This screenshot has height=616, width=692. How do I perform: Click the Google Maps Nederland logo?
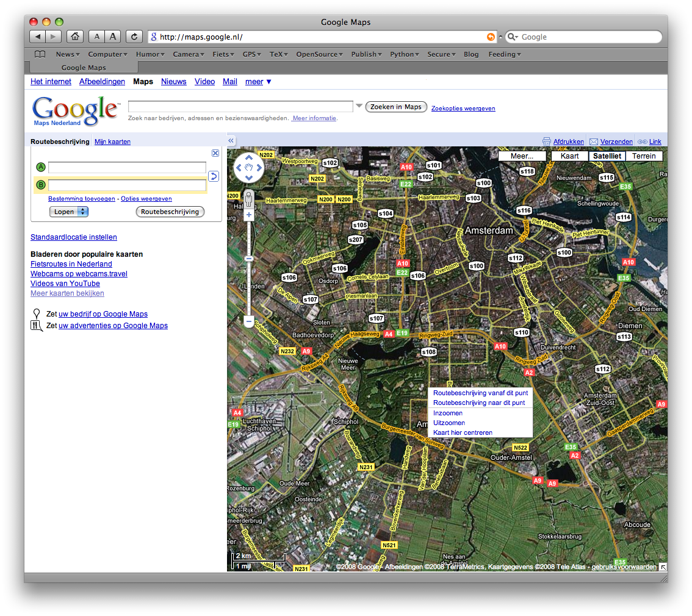click(x=76, y=110)
